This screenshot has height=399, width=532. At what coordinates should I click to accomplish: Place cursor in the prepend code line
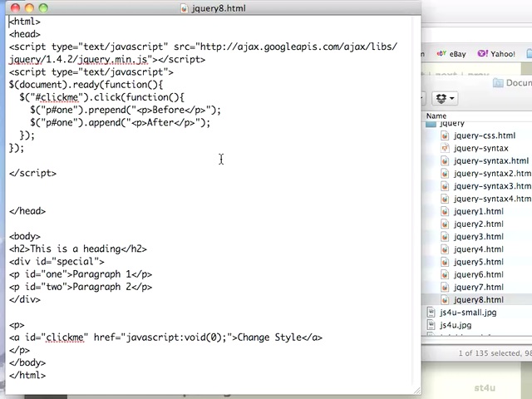126,110
